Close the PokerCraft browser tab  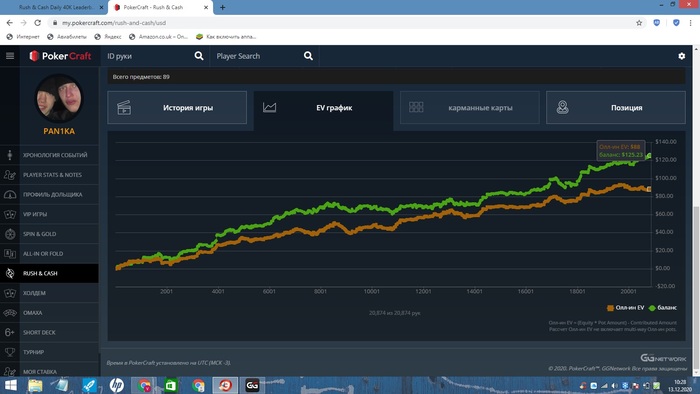[206, 7]
